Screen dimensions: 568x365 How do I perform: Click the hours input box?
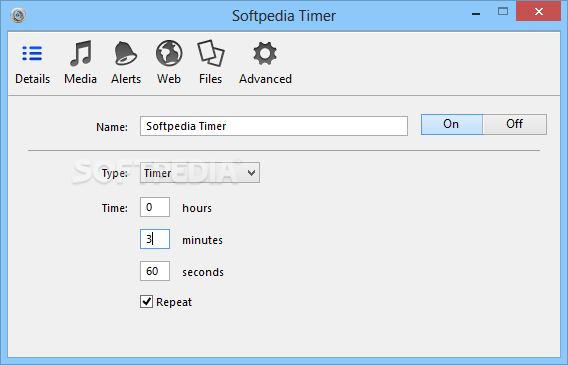tap(155, 207)
